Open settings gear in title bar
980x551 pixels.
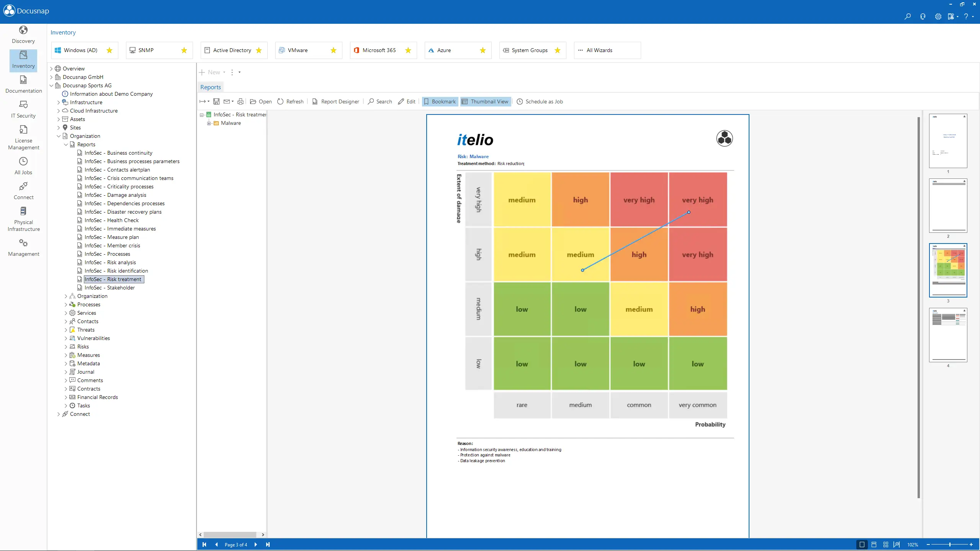click(x=938, y=16)
